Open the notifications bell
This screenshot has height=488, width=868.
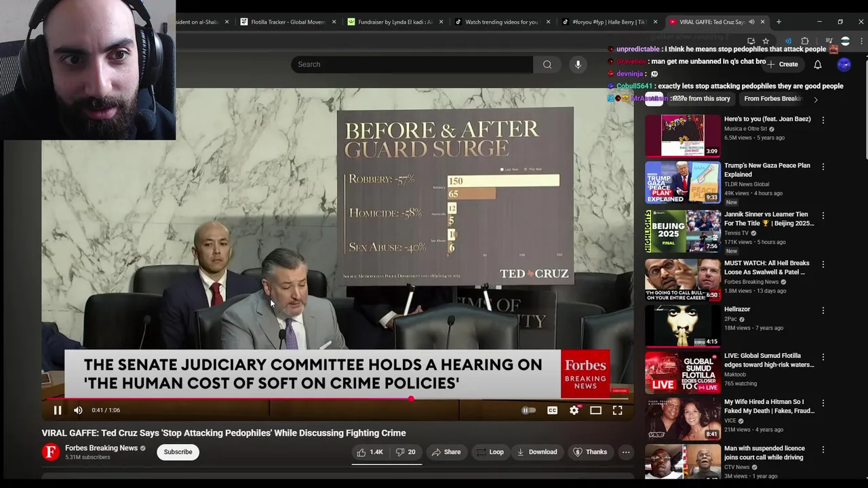click(818, 64)
